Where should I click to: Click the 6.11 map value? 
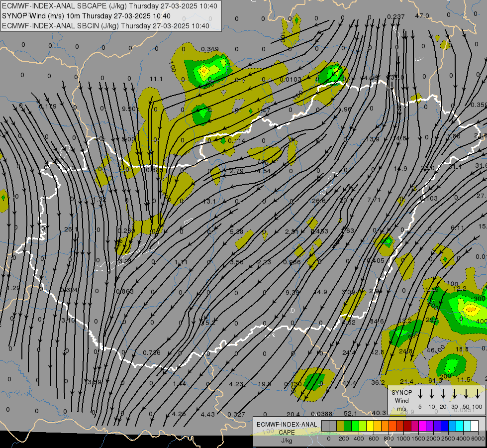(x=457, y=228)
